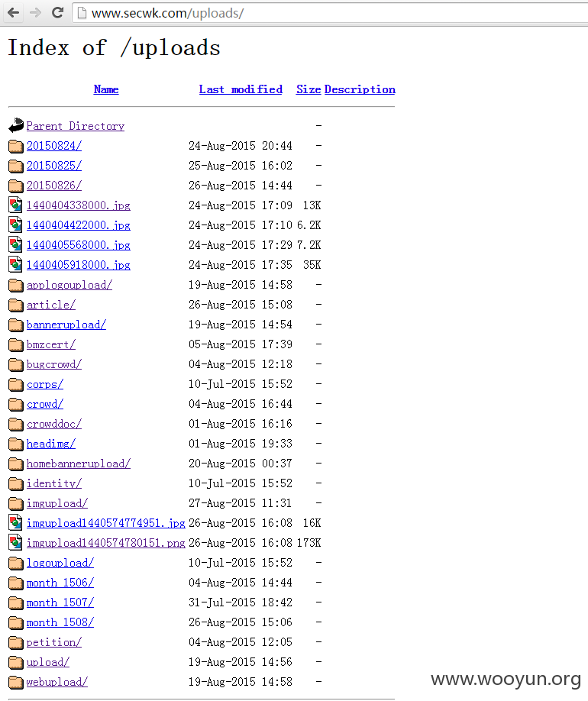Click folder icon beside 20150825/
Screen dimensions: 588x701
tap(16, 166)
